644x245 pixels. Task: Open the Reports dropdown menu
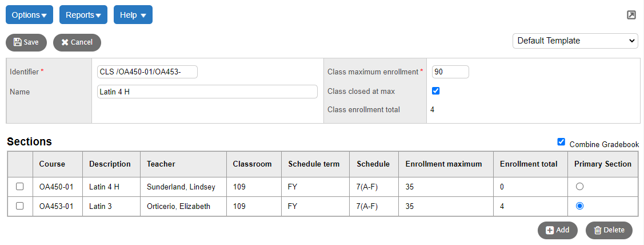point(83,15)
